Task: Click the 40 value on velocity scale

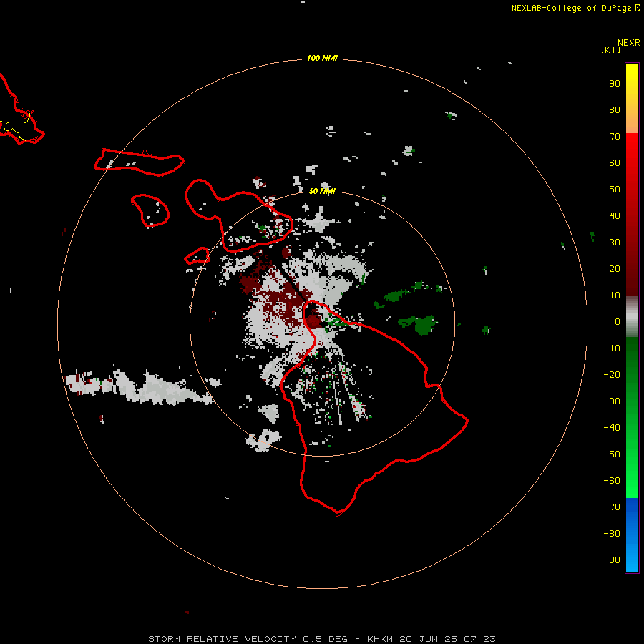Action: (x=615, y=215)
